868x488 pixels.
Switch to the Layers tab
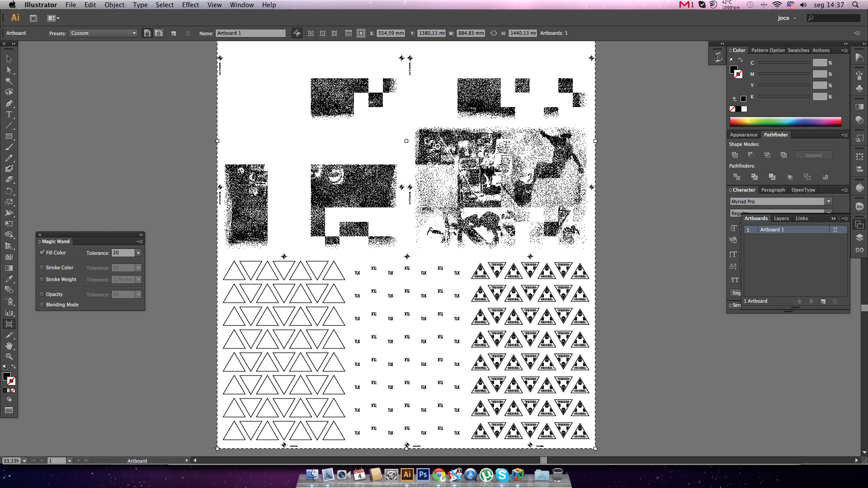pyautogui.click(x=781, y=219)
